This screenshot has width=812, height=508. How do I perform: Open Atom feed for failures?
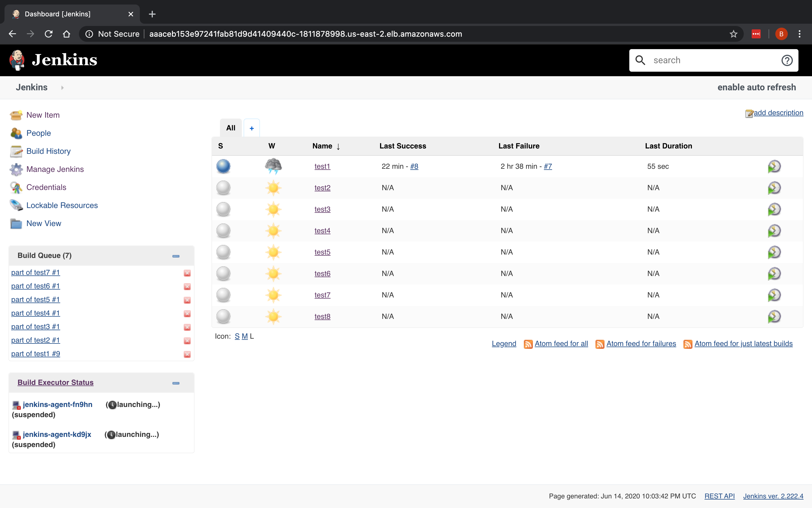pos(641,344)
